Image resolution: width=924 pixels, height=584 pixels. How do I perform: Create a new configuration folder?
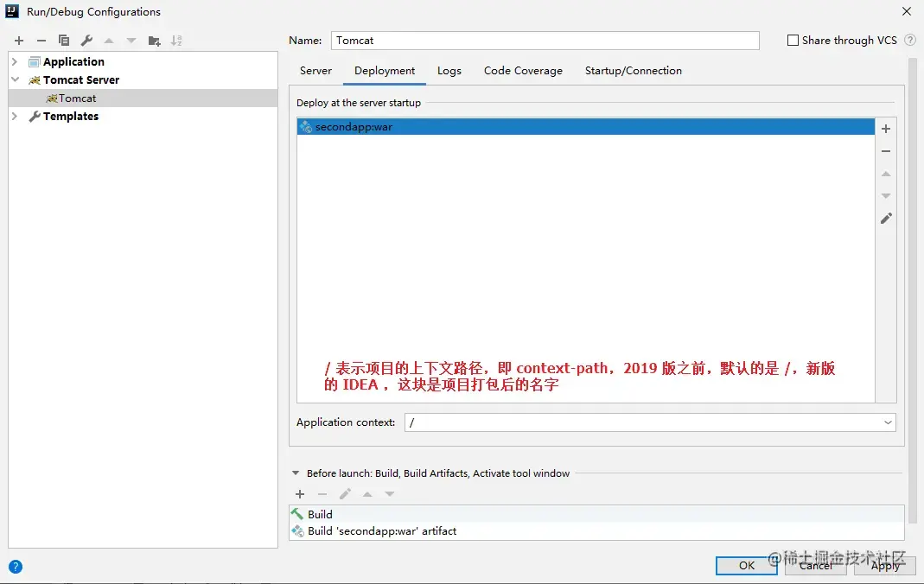(x=155, y=41)
